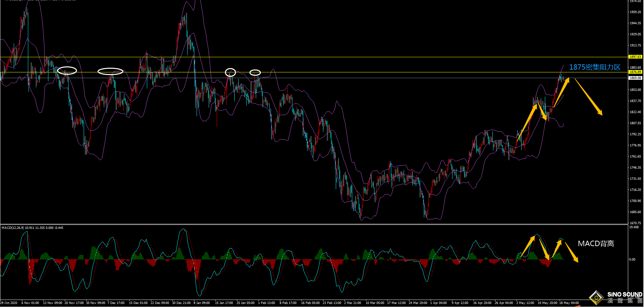Click the 22 Dec 09:00 time label
The width and height of the screenshot is (644, 307).
(160, 303)
